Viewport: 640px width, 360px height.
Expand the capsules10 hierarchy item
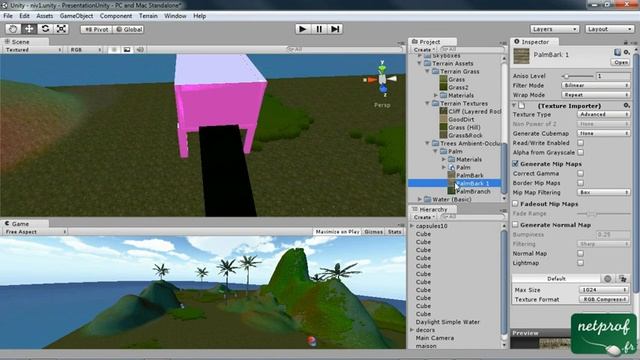(412, 226)
